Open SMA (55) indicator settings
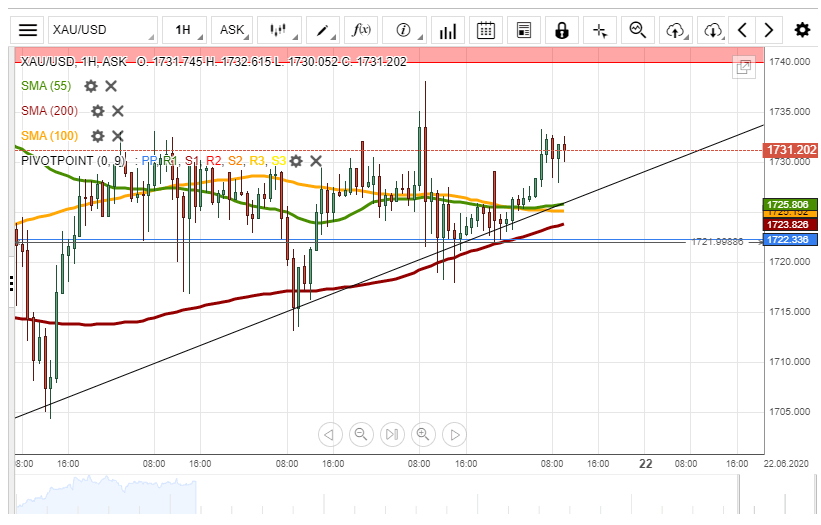 tap(91, 86)
